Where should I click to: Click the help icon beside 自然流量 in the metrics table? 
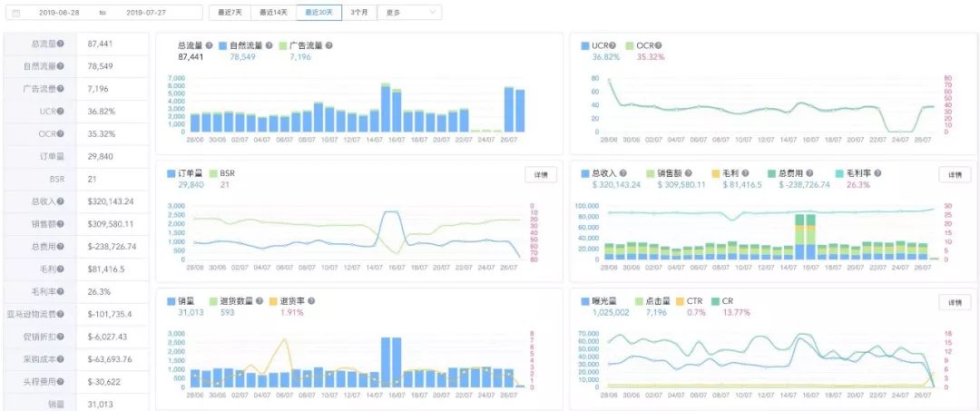click(62, 66)
